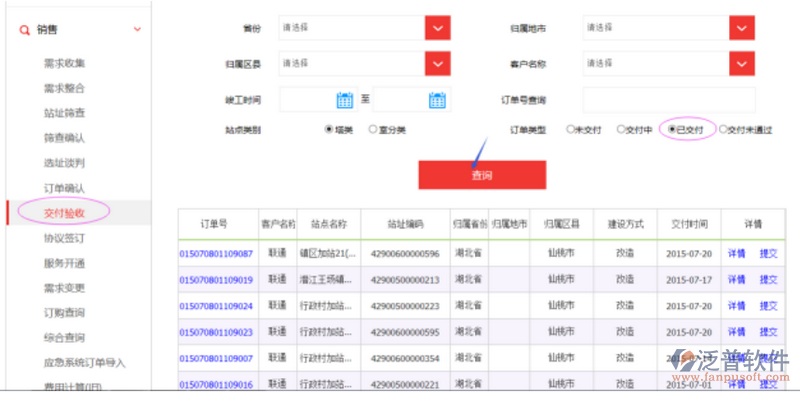Open the 客户名称 dropdown arrow
Image resolution: width=800 pixels, height=393 pixels.
point(742,64)
